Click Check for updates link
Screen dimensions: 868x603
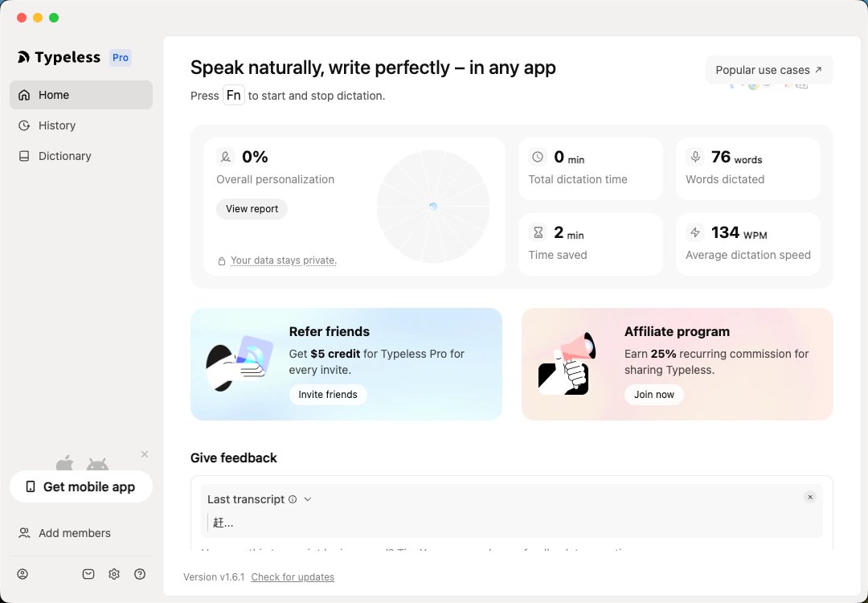(293, 577)
